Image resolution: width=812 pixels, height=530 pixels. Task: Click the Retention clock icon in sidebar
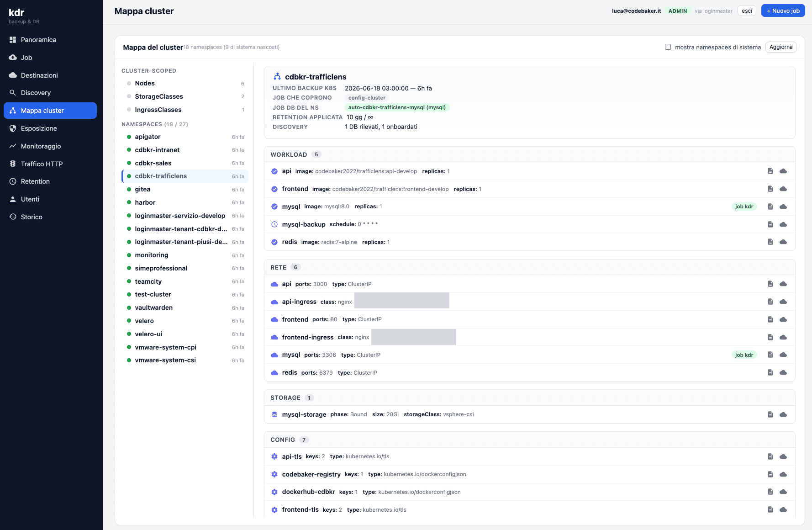tap(13, 181)
